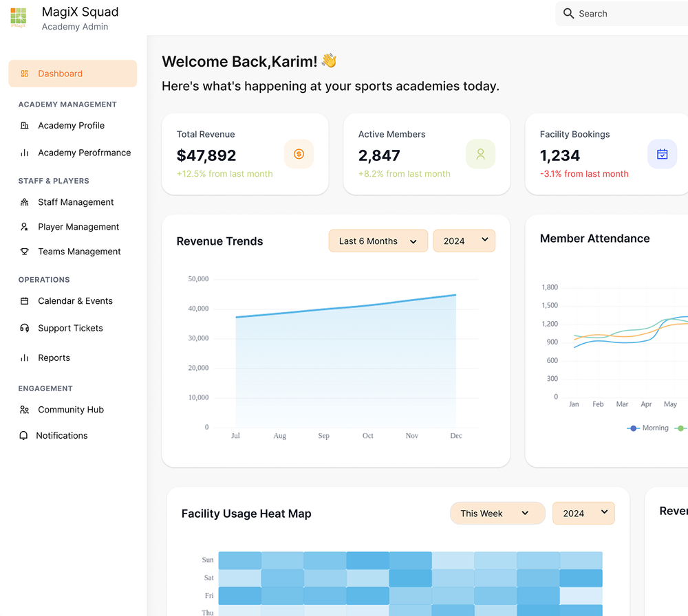Open the This Week heat map dropdown
Viewport: 688px width, 616px height.
[x=497, y=513]
